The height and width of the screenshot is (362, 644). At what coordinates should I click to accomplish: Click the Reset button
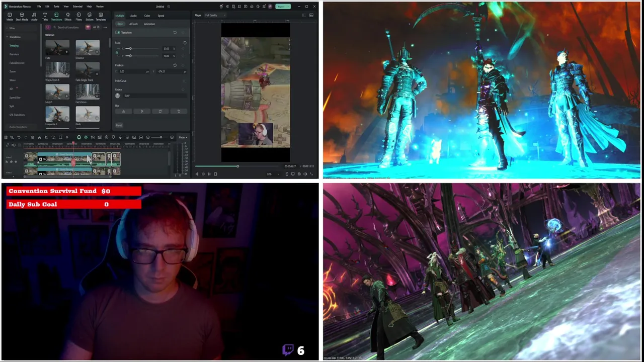pos(119,125)
